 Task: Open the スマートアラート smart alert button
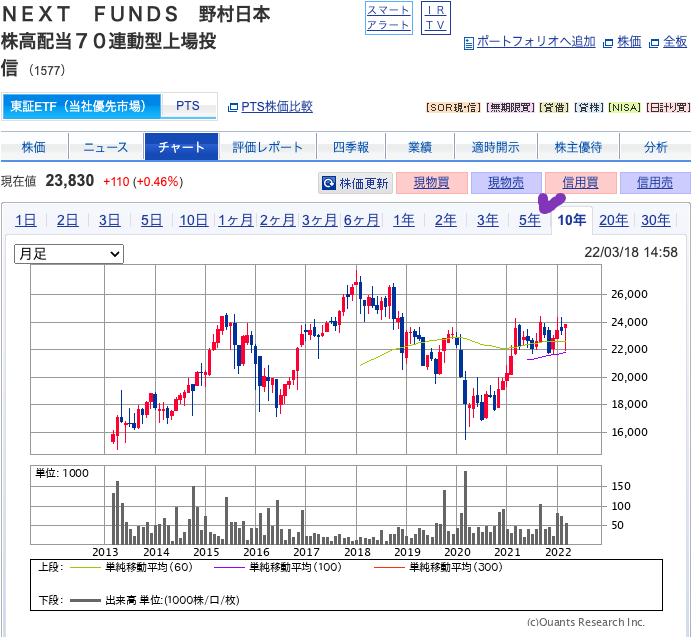pyautogui.click(x=388, y=18)
